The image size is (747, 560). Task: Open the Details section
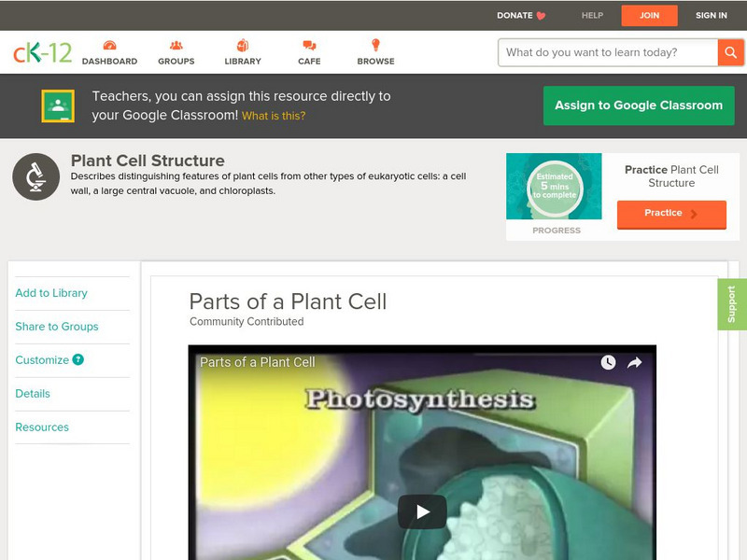[33, 393]
